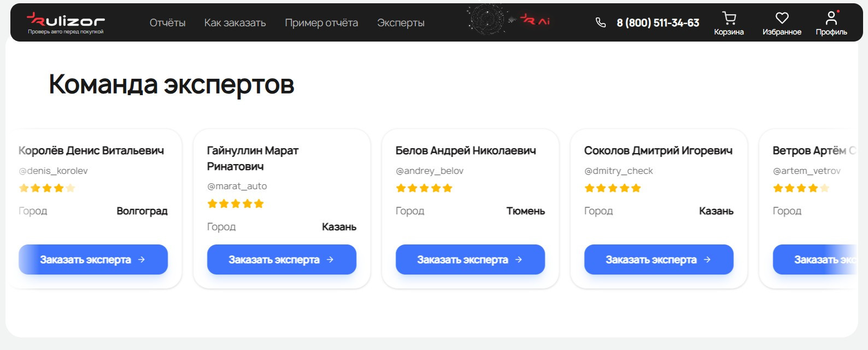Open the @dmitry_check profile handle
This screenshot has height=350, width=868.
point(619,171)
